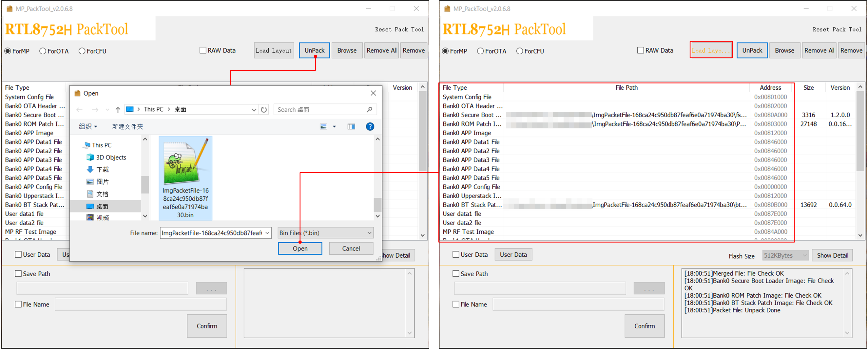Click the search magnifier icon in dialog

tap(369, 110)
